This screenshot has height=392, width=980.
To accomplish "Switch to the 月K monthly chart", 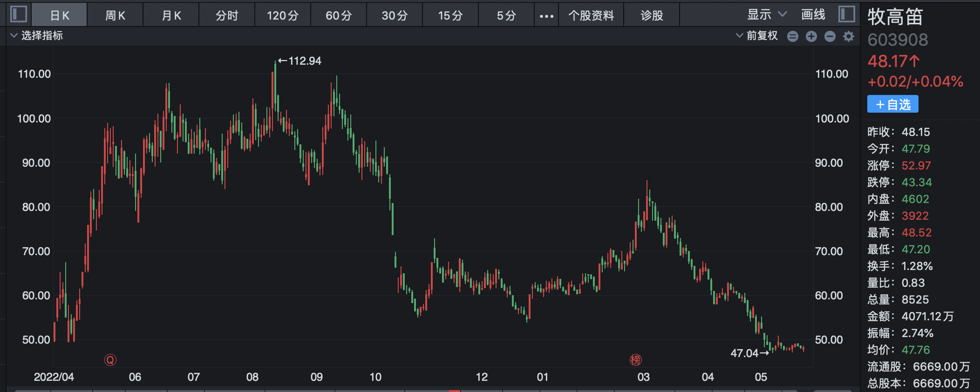I will 171,16.
